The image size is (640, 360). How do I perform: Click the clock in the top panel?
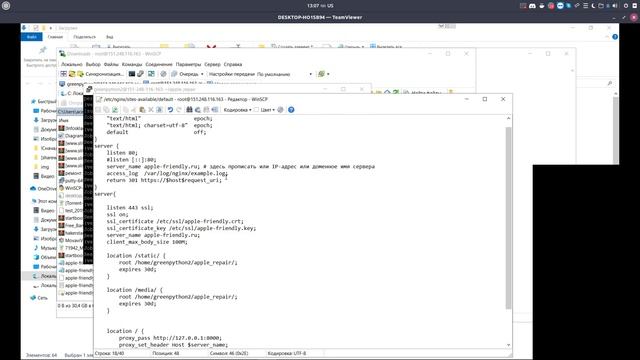[320, 6]
